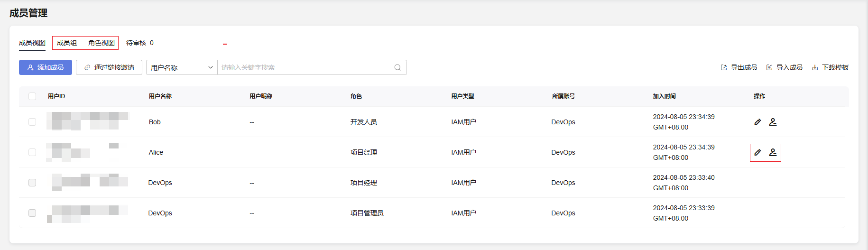Check the first DevOps 项目经理 row checkbox
The width and height of the screenshot is (868, 250).
[32, 183]
